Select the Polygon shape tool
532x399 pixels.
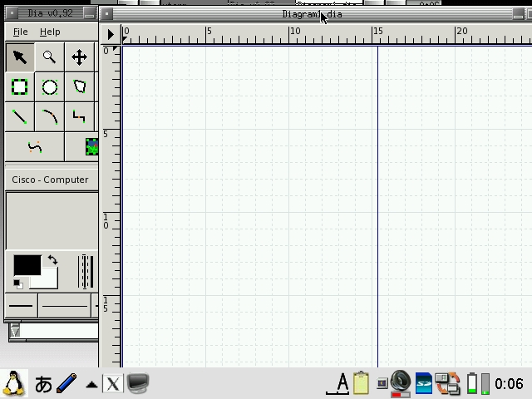pyautogui.click(x=79, y=87)
